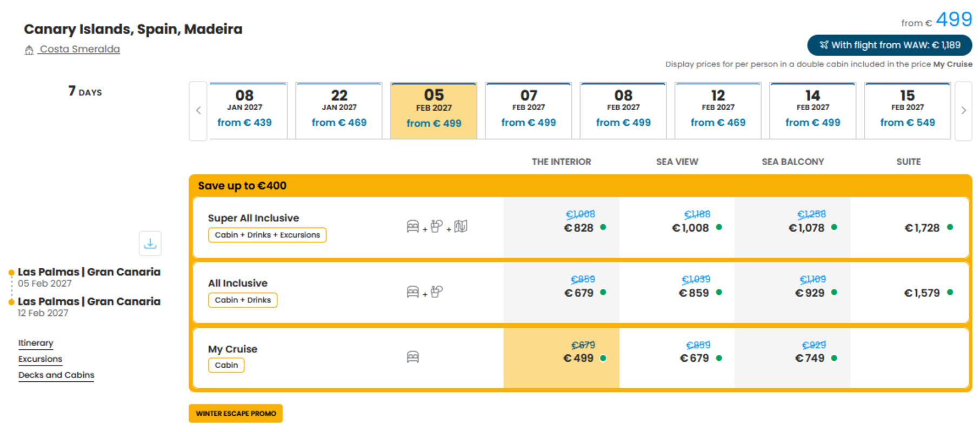The image size is (980, 432).
Task: Click the Cabin tag under My Cruise
Action: pyautogui.click(x=226, y=366)
